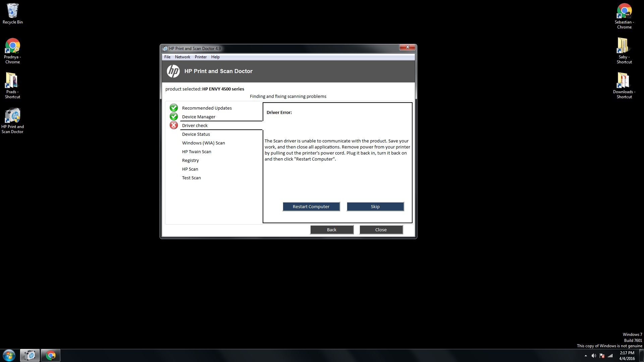Select the HP Twain Scan step

(197, 152)
